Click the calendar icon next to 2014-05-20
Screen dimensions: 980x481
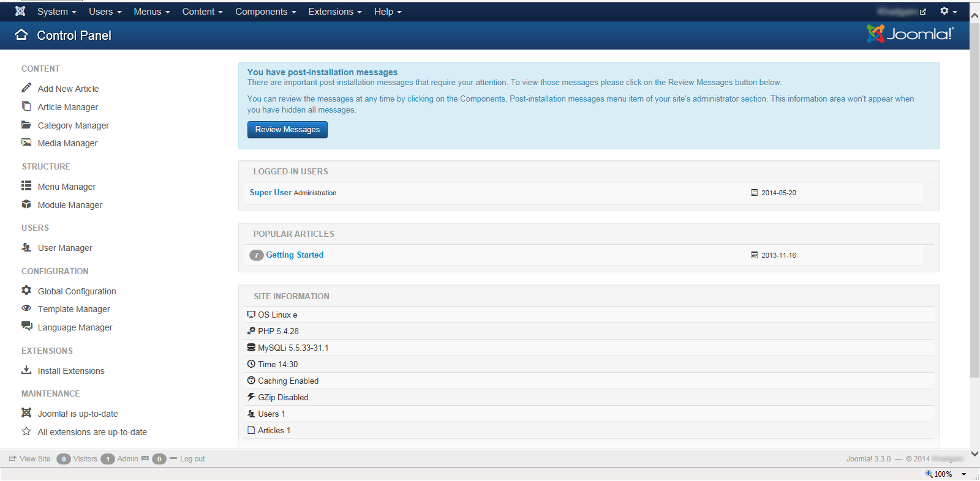[755, 193]
